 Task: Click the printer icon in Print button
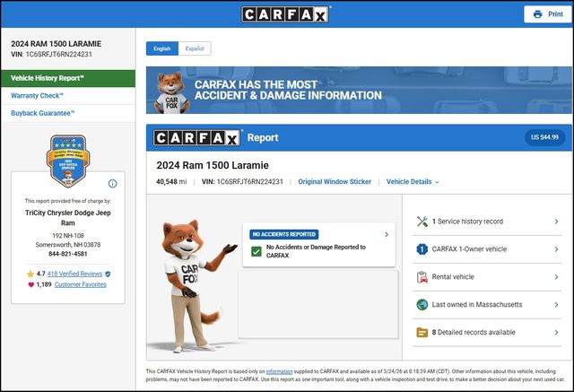[537, 14]
